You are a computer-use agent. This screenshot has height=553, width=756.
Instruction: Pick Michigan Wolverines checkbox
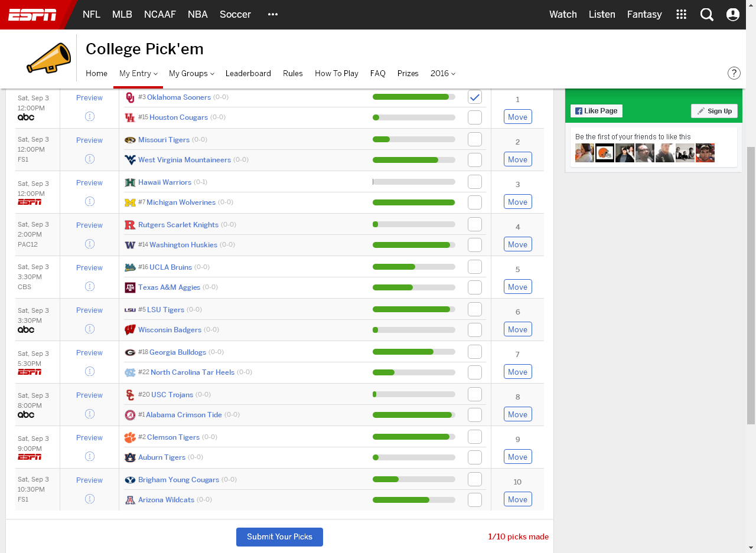(475, 202)
